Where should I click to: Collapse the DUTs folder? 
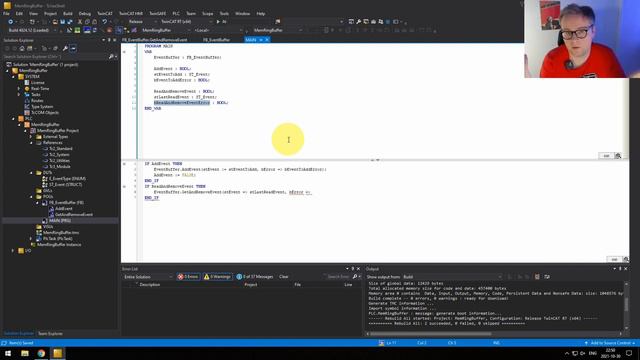[31, 173]
